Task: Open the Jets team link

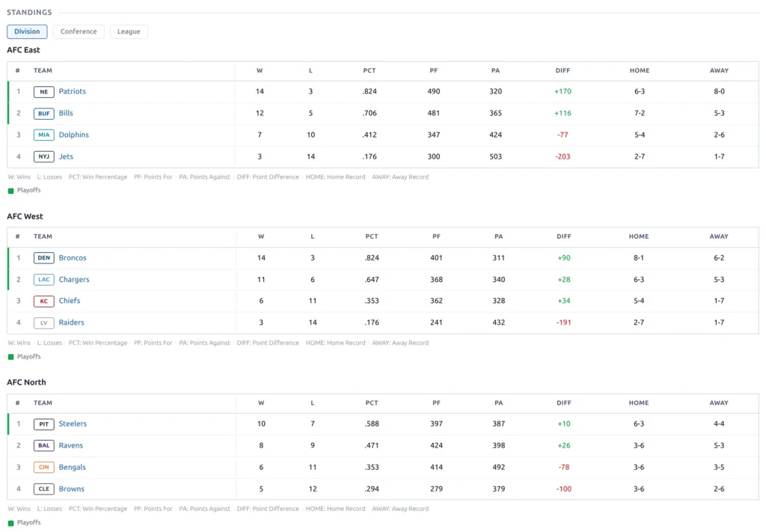Action: click(x=66, y=156)
